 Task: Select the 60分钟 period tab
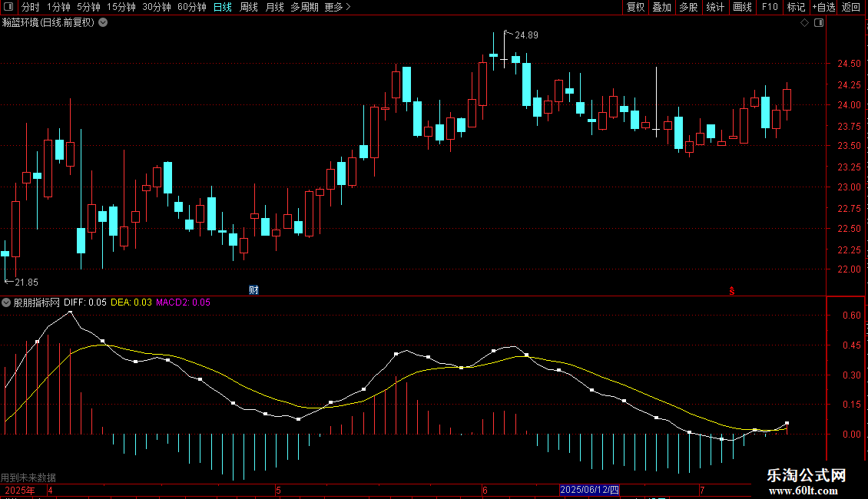192,7
